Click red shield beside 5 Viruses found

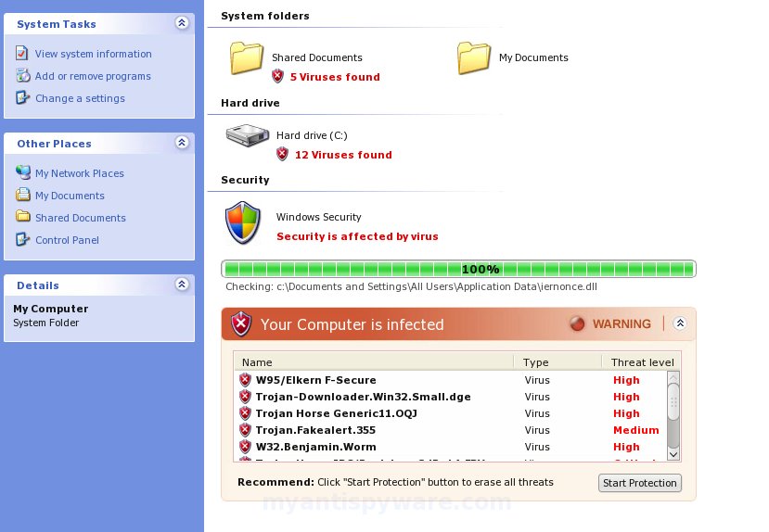(x=277, y=76)
